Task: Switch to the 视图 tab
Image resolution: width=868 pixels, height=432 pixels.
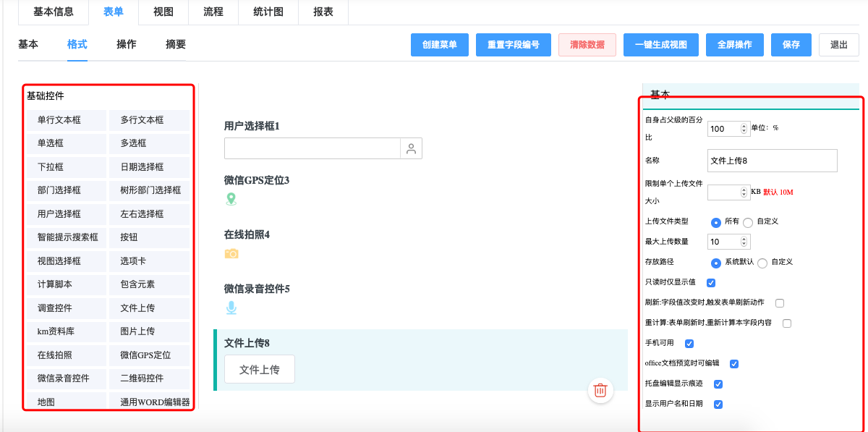Action: coord(163,12)
